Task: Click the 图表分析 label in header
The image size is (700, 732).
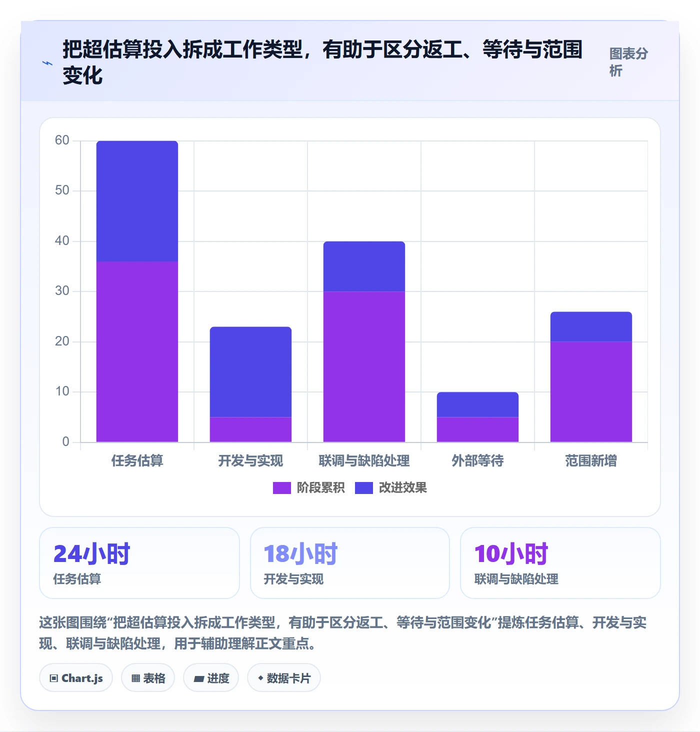Action: [628, 62]
